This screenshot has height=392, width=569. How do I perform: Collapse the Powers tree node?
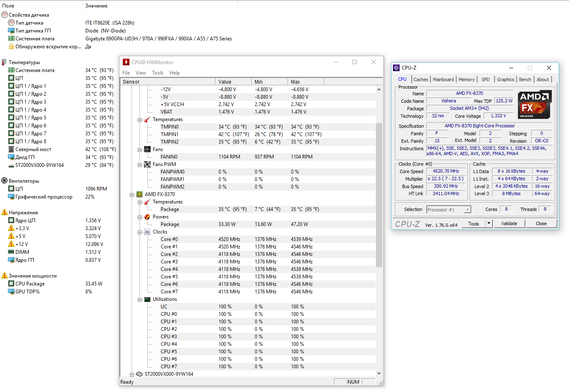140,217
